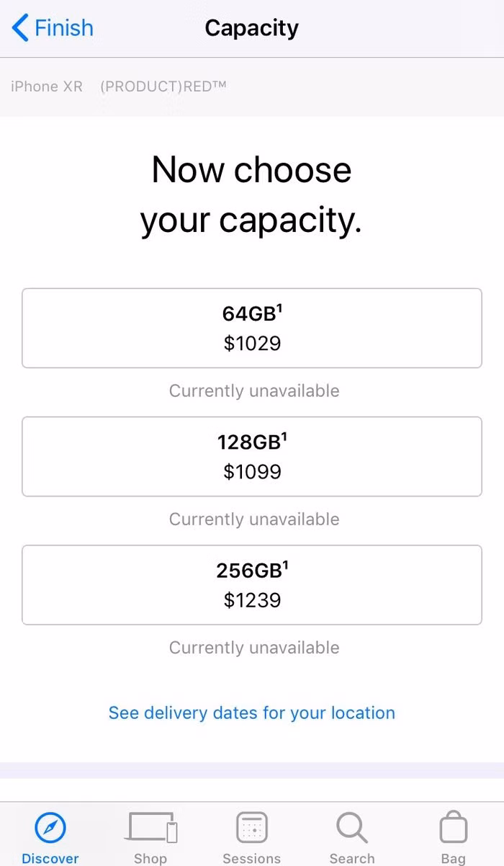Tap the iPhone XR breadcrumb
The height and width of the screenshot is (866, 504).
coord(47,86)
